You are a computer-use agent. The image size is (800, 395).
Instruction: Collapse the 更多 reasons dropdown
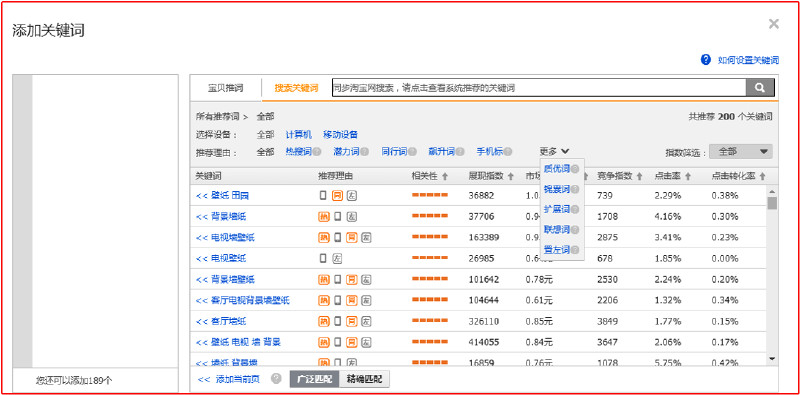pos(554,152)
